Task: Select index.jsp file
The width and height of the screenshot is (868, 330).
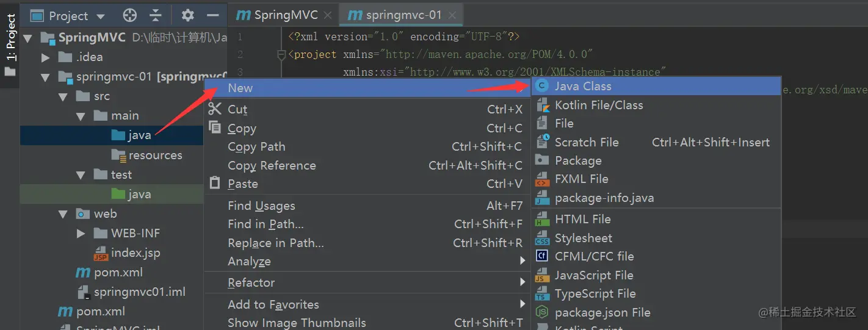Action: (x=112, y=253)
